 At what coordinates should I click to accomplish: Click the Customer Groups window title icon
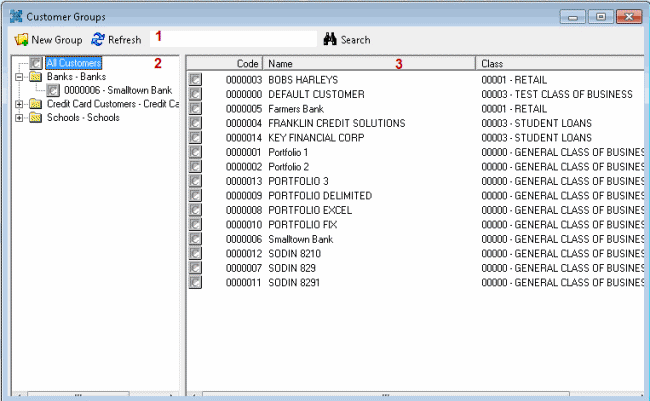(16, 16)
